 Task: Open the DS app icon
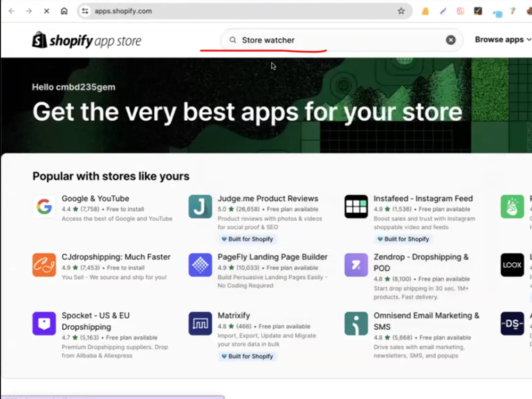(x=512, y=323)
